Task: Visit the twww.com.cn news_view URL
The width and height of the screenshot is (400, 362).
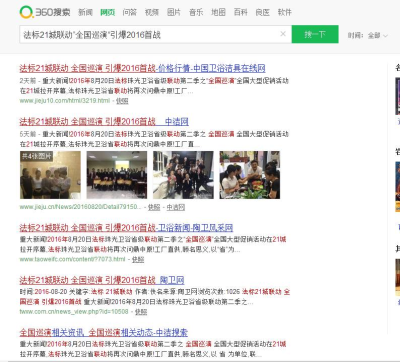Action: [x=74, y=312]
